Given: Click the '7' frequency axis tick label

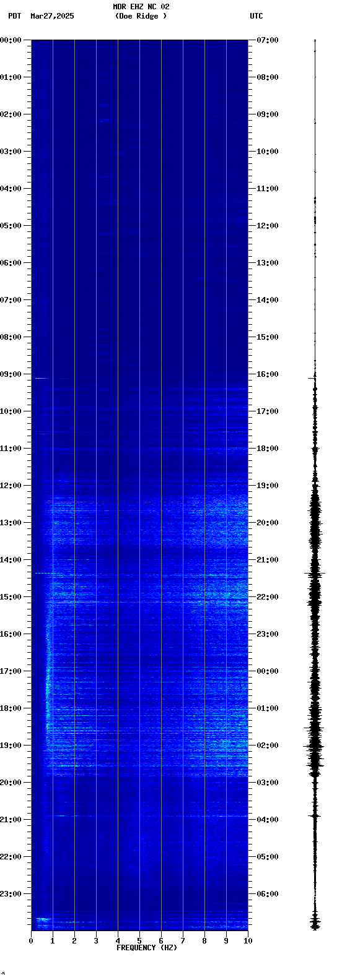Looking at the screenshot, I should click(x=183, y=941).
